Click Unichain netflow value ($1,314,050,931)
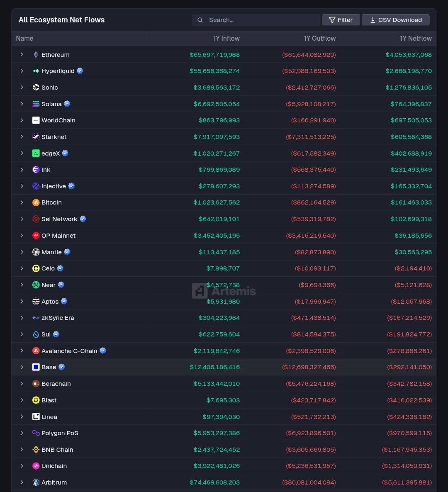448x492 pixels. [407, 466]
